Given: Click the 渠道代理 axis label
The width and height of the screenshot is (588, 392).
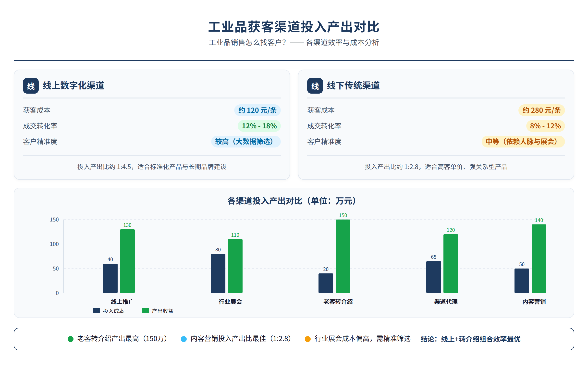Looking at the screenshot, I should click(x=446, y=302).
